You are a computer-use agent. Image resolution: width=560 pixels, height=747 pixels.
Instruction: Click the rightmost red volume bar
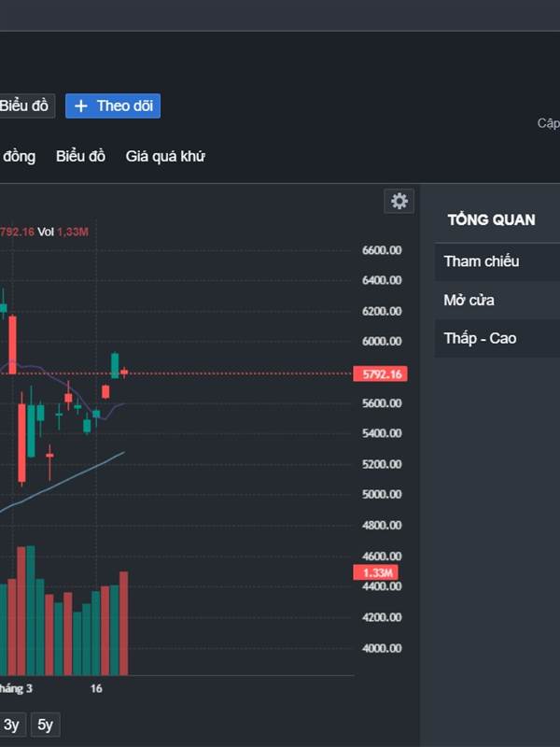(123, 623)
